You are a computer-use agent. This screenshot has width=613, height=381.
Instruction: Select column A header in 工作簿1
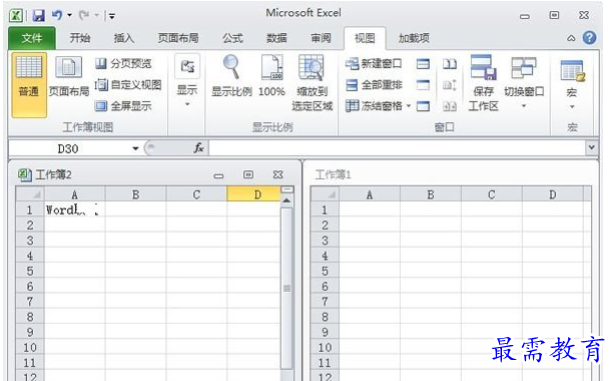(x=369, y=195)
